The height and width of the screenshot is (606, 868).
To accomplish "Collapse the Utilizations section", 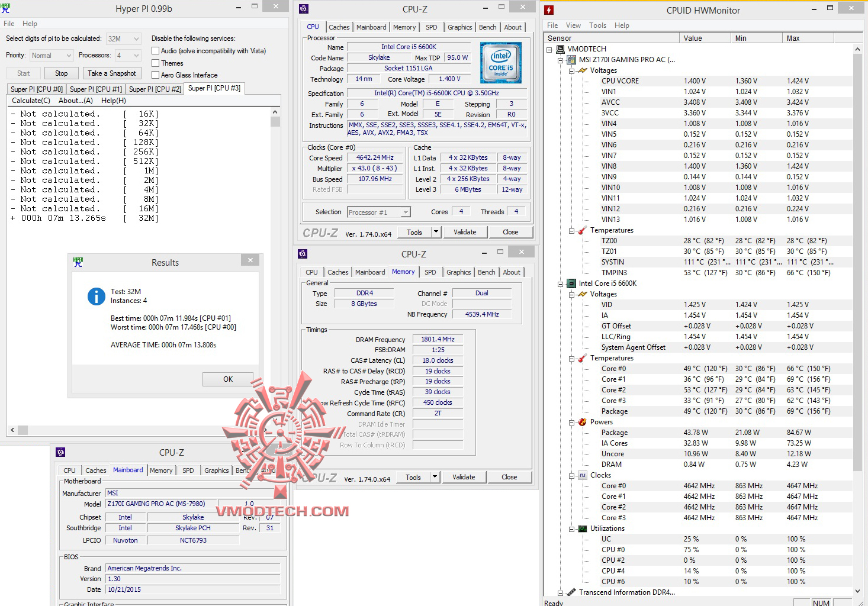I will coord(571,528).
